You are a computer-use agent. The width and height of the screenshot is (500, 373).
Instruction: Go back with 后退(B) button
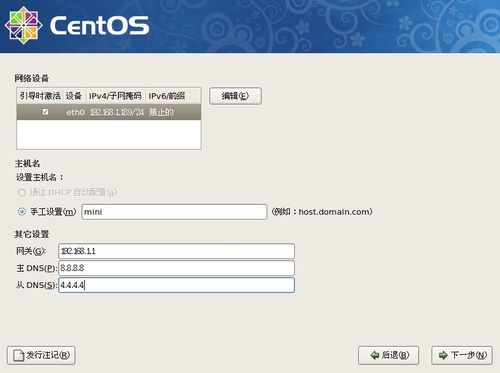pos(389,355)
